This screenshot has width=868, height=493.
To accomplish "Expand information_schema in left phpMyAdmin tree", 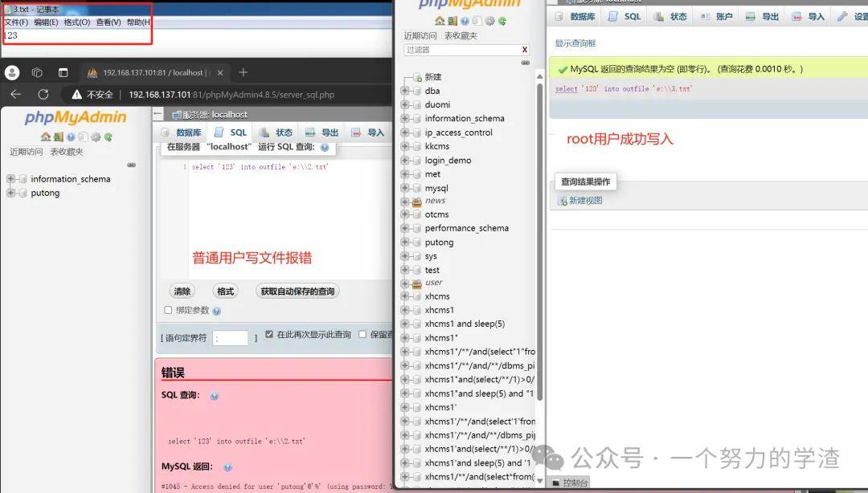I will pos(10,179).
